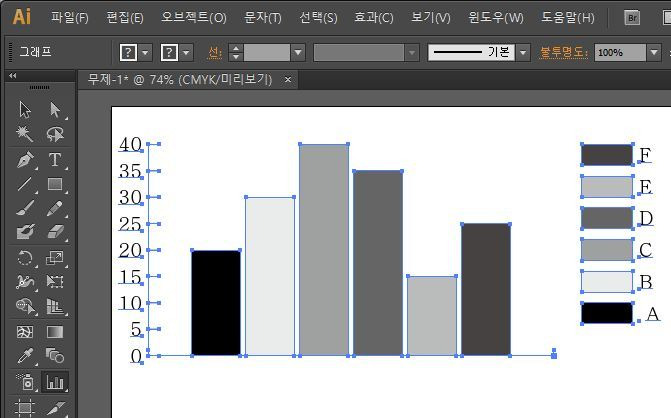671x418 pixels.
Task: Select the Perspective Grid tool
Action: click(x=55, y=306)
